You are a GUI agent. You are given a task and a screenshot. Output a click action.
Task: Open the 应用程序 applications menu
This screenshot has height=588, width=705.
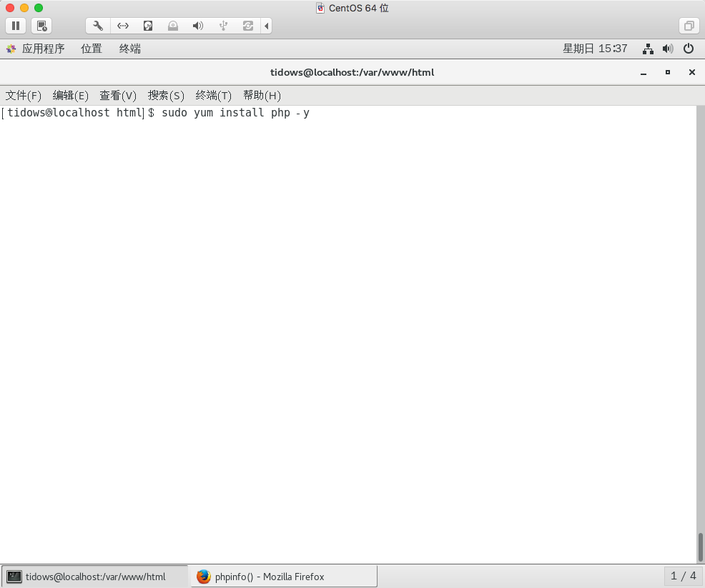click(x=43, y=49)
